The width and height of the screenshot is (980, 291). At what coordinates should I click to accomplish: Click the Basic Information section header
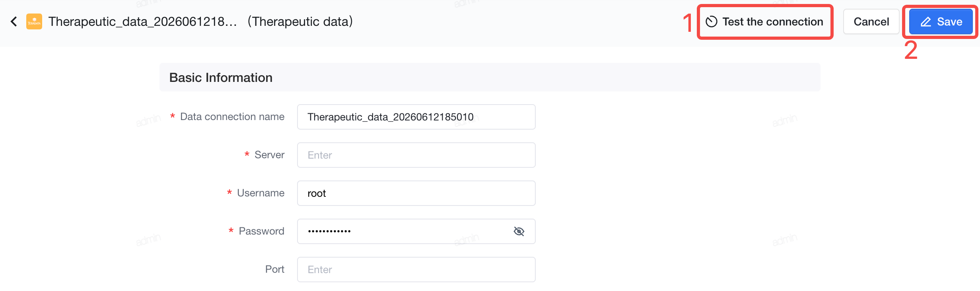click(x=221, y=78)
